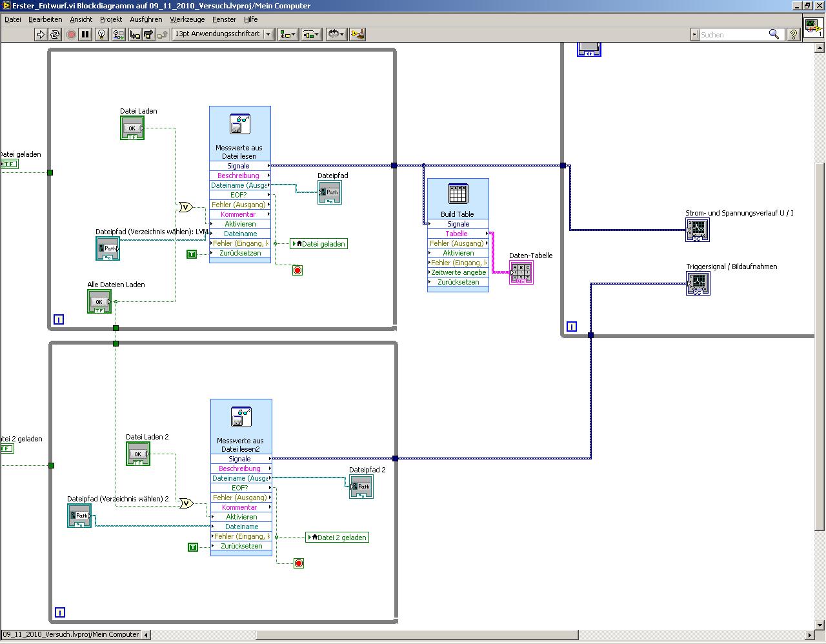Select the Datei geladen local variable
Screen dimensions: 826x644
[x=319, y=244]
